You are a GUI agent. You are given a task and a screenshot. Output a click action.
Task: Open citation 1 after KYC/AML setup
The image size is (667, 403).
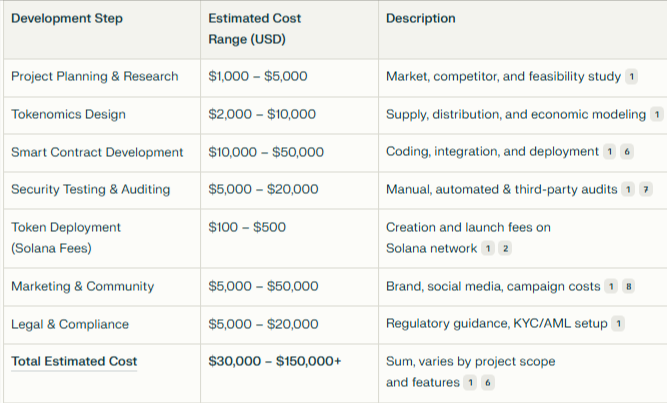(x=618, y=324)
